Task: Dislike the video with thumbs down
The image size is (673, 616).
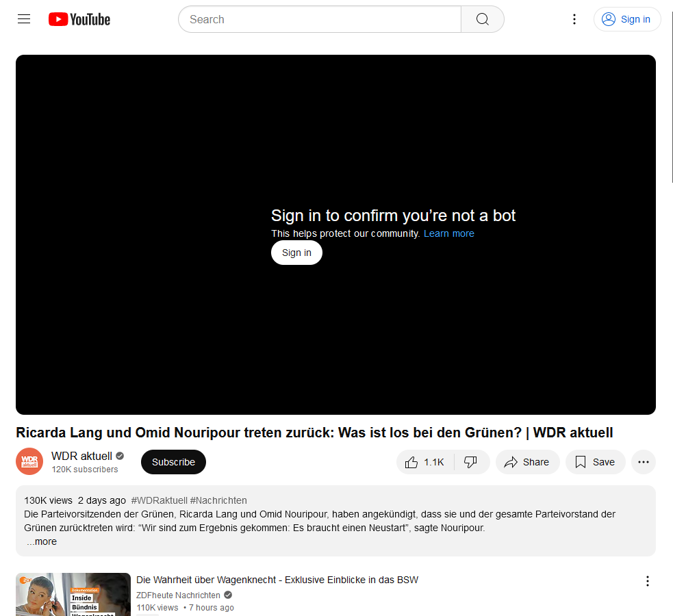Action: tap(471, 462)
